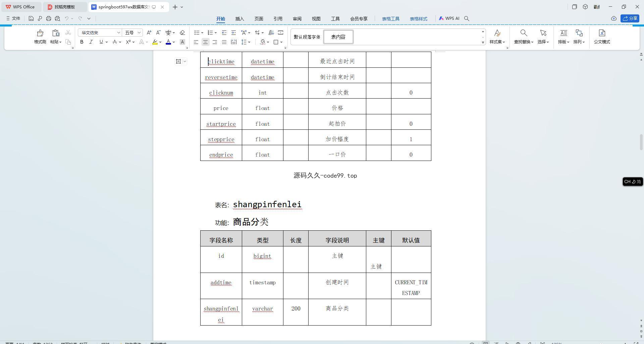Open the 插入 ribbon tab
The image size is (644, 344).
(x=239, y=19)
